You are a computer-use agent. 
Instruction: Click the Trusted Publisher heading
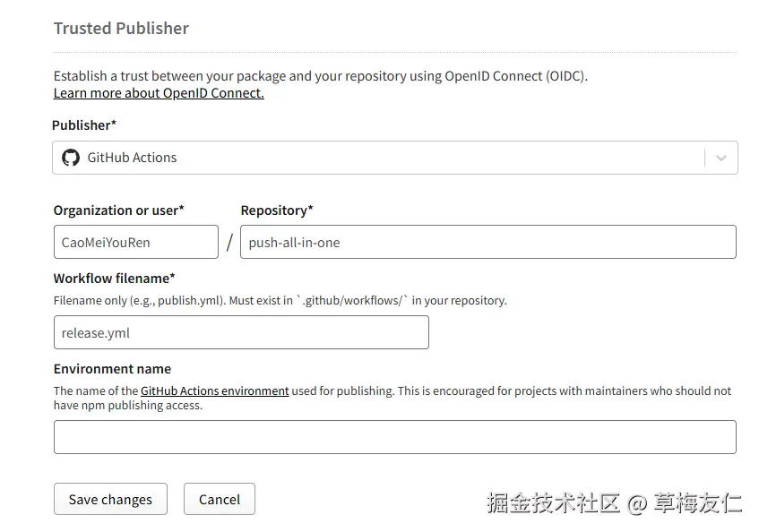coord(121,29)
